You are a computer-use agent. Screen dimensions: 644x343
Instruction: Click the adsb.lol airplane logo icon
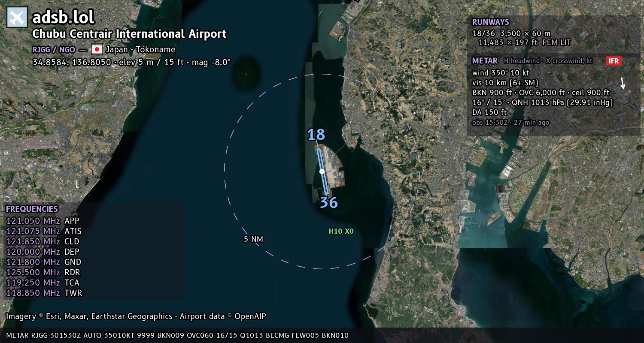18,18
